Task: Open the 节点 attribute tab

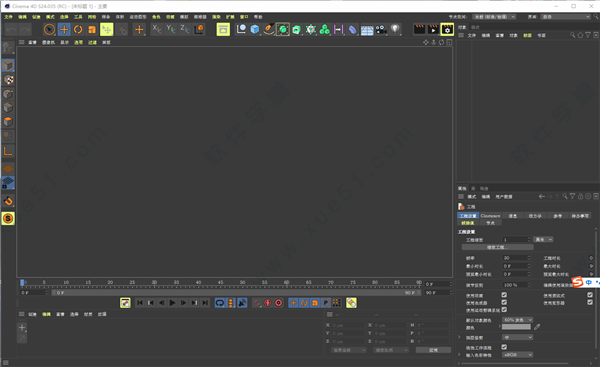Action: [x=490, y=223]
